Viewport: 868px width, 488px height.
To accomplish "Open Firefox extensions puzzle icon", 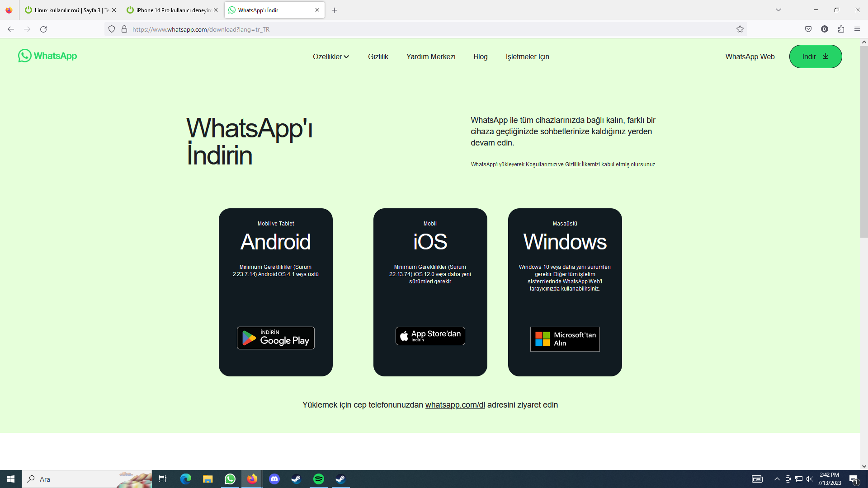I will coord(841,29).
